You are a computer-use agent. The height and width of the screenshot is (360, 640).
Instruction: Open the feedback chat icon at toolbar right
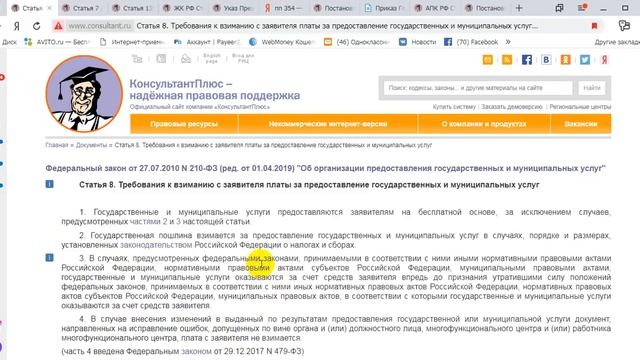pyautogui.click(x=624, y=26)
